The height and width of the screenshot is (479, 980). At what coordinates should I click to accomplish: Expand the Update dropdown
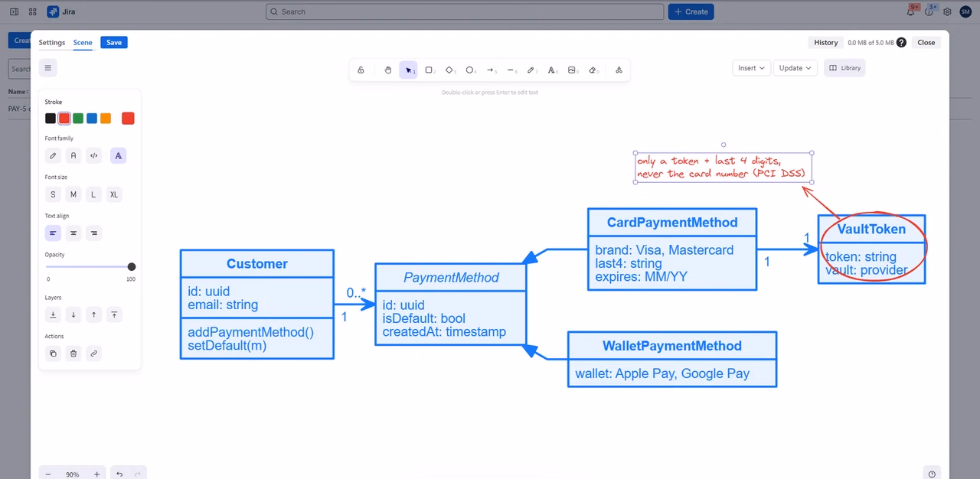[x=795, y=68]
